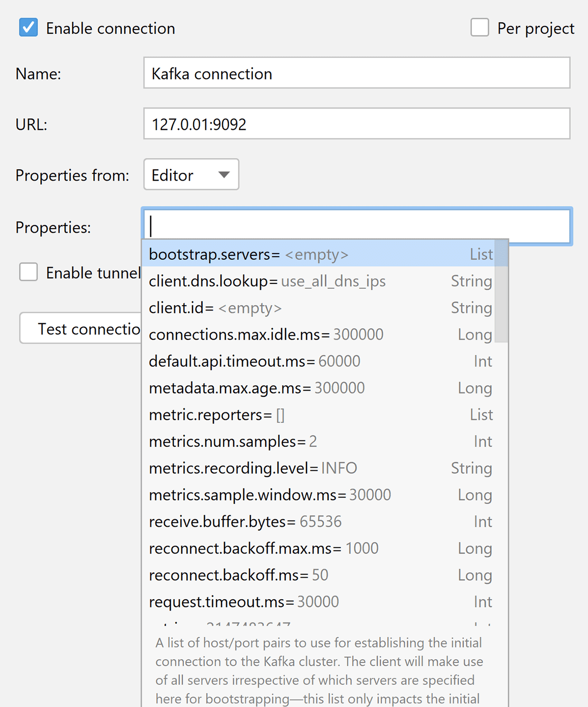Pick the reconnect.backoff.max.ms entry
588x707 pixels.
coord(318,548)
